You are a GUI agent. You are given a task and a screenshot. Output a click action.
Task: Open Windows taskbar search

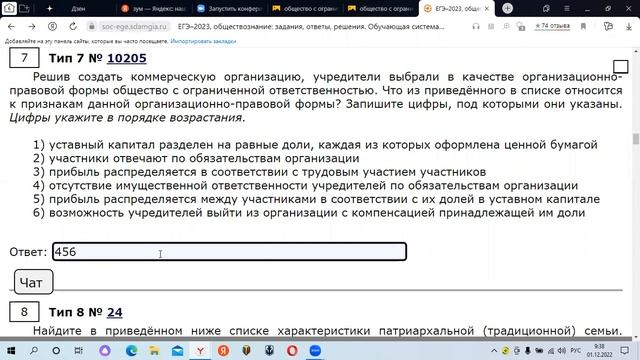tap(34, 351)
